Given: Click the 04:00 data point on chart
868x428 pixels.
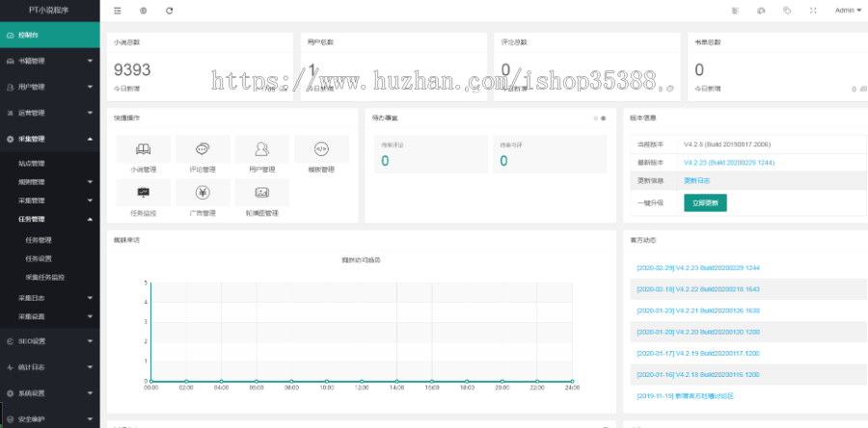Looking at the screenshot, I should click(221, 381).
